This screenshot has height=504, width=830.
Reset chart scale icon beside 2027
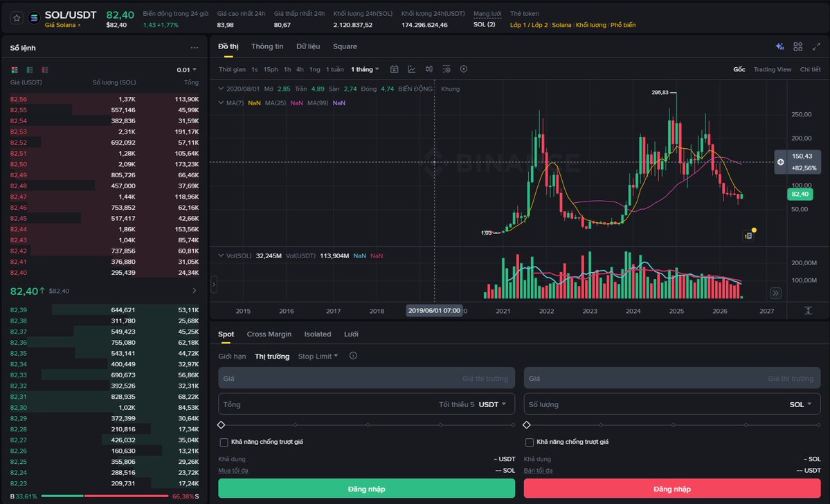coord(809,311)
